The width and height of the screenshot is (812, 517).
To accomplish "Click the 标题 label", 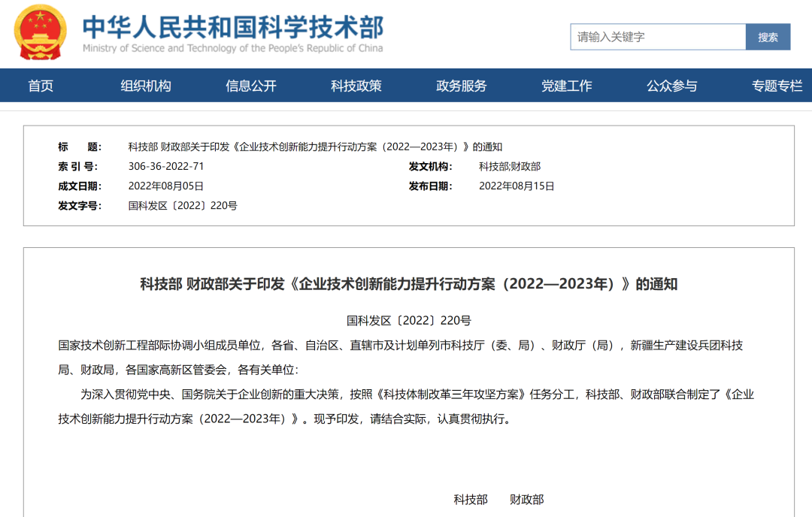I will pyautogui.click(x=80, y=147).
